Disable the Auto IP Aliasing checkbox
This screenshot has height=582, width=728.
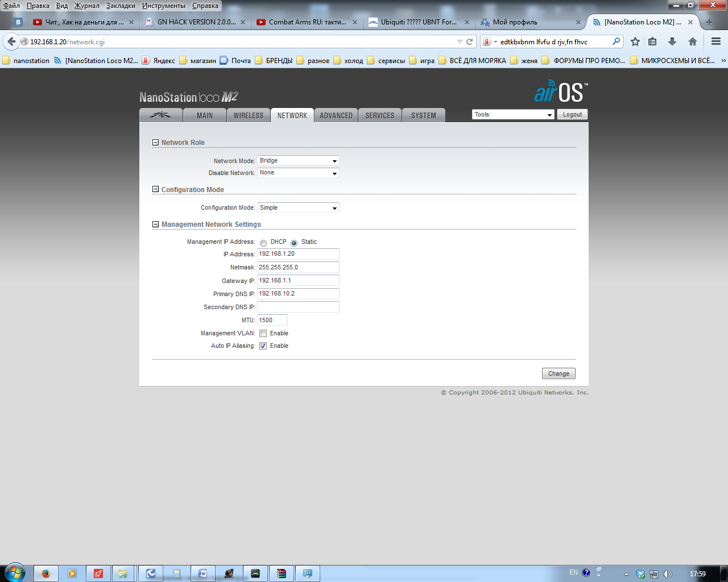263,346
